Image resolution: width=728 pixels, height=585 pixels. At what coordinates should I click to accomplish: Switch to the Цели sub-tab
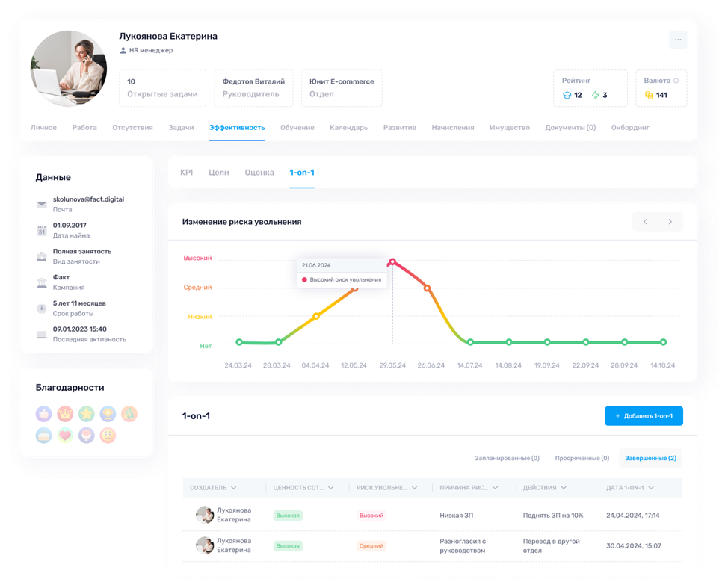[x=219, y=173]
